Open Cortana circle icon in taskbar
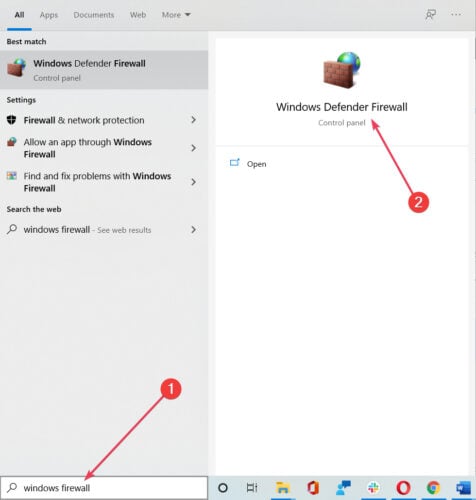The width and height of the screenshot is (476, 500). [x=223, y=488]
